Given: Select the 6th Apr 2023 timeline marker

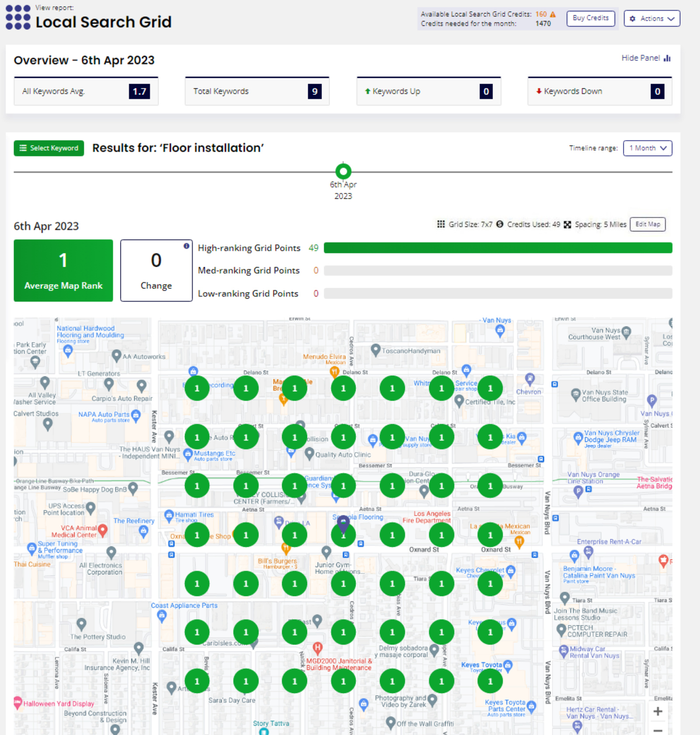Looking at the screenshot, I should click(343, 171).
